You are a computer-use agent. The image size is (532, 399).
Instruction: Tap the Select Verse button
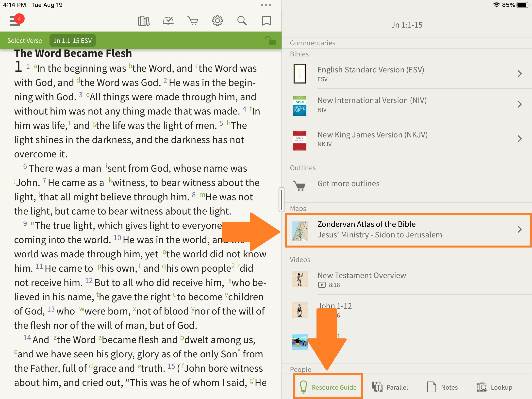(25, 41)
